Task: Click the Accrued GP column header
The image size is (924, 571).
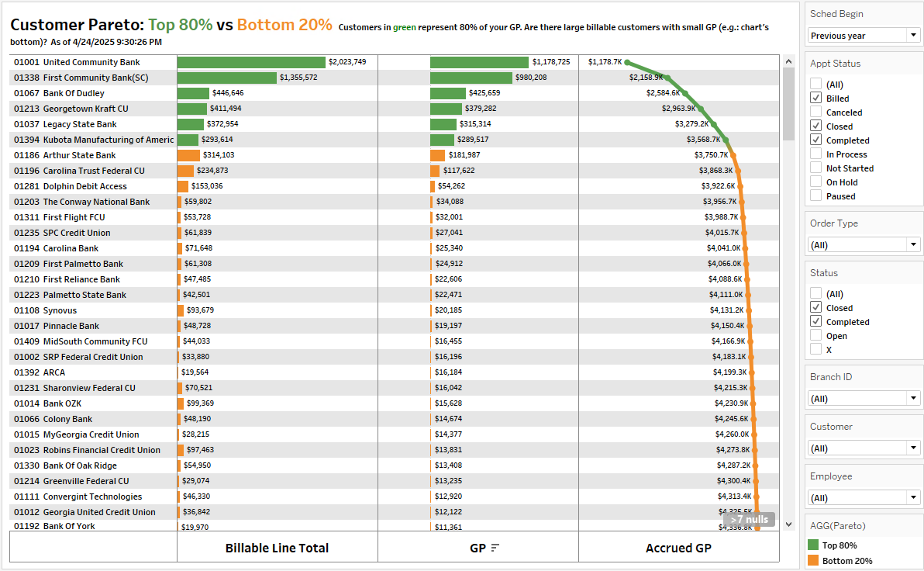Action: pyautogui.click(x=678, y=548)
